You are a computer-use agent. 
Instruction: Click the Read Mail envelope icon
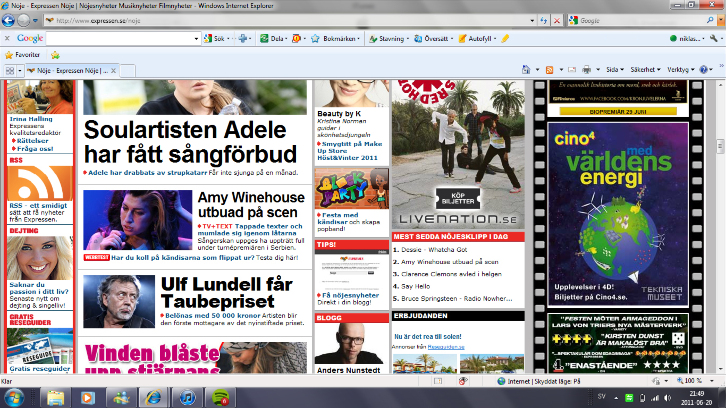pos(572,69)
